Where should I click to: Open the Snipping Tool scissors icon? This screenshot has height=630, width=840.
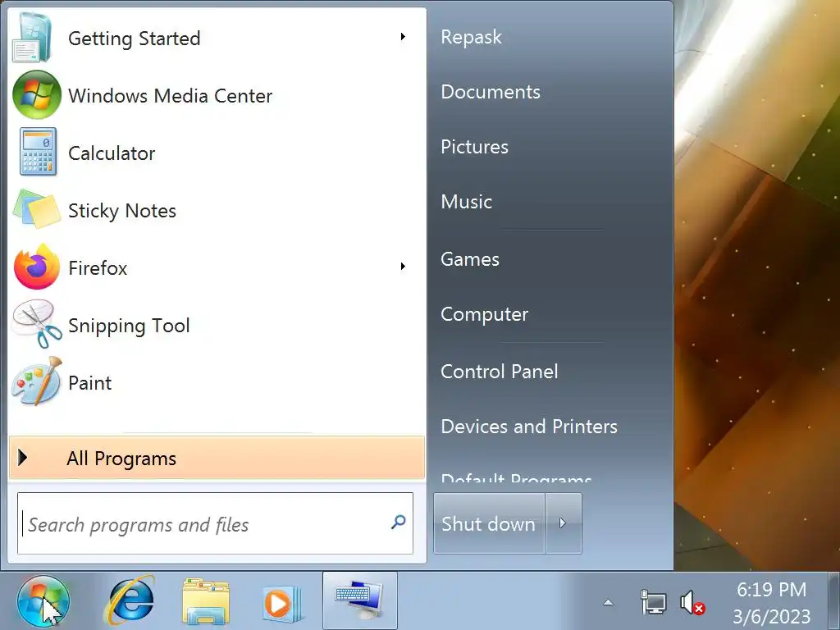click(x=36, y=325)
